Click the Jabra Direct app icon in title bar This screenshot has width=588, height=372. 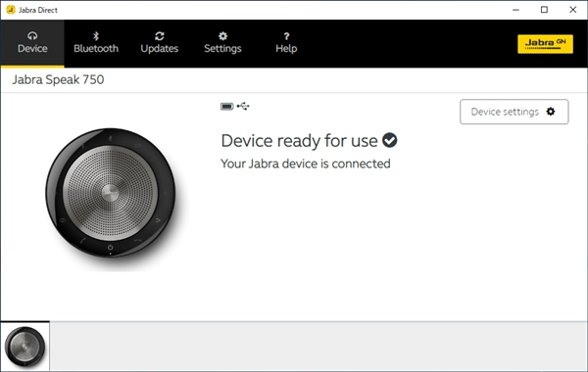[x=11, y=10]
